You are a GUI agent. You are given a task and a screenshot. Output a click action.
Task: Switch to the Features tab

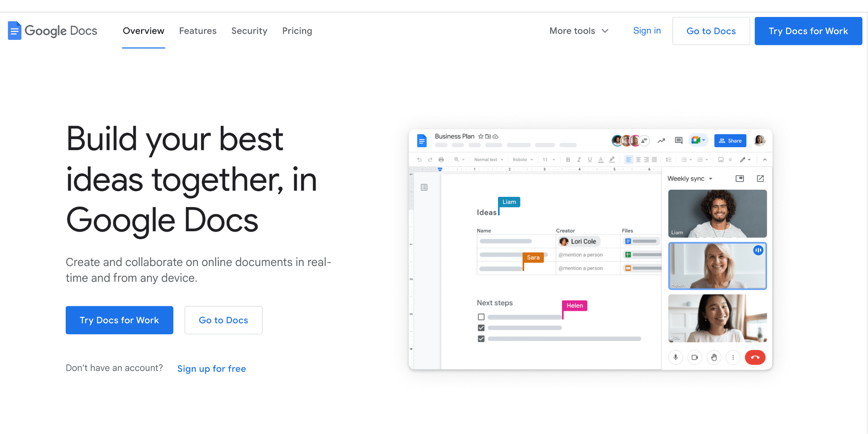click(x=198, y=31)
